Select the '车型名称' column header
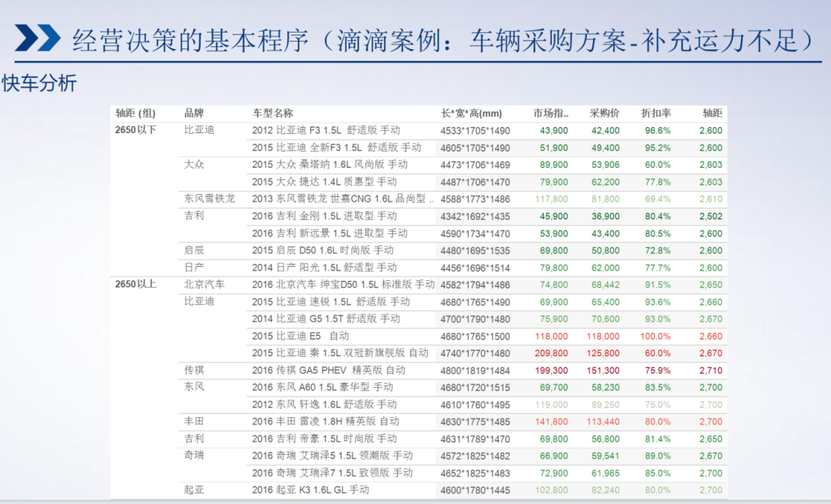831x504 pixels. pos(273,113)
